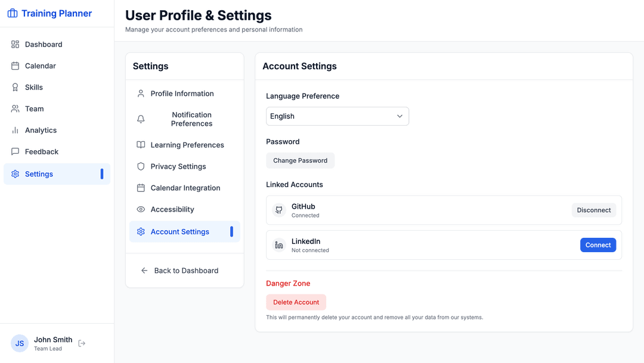Go to Profile Information section
This screenshot has width=644, height=363.
[x=182, y=94]
